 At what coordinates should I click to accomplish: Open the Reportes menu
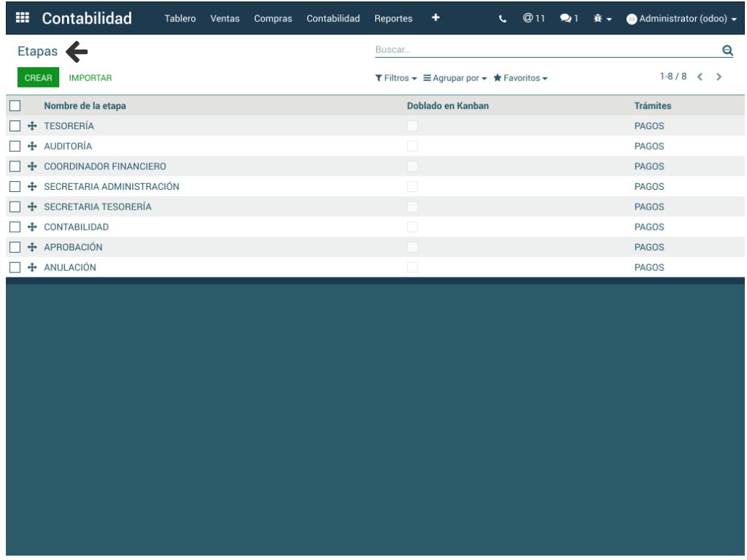(x=393, y=19)
